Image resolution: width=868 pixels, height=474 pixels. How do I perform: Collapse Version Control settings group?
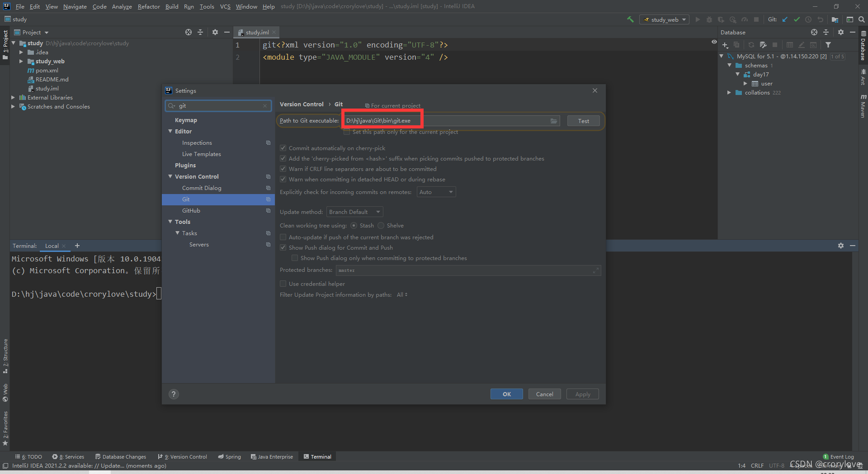[170, 176]
